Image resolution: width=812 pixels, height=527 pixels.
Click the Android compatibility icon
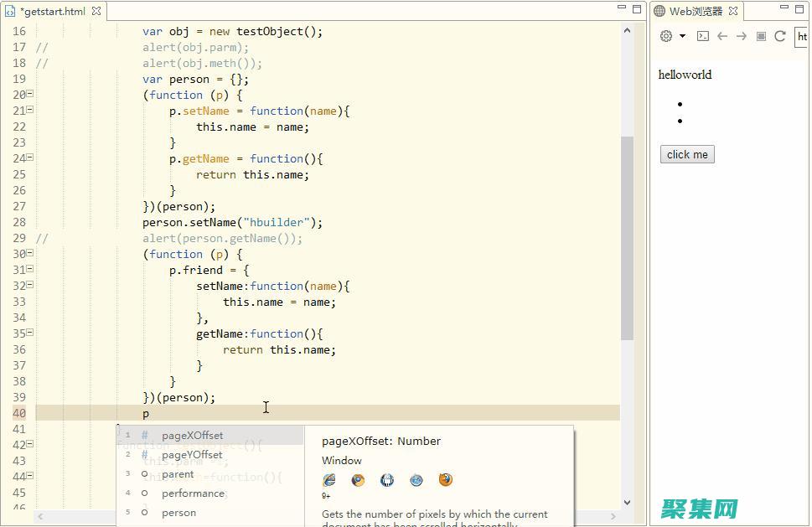pyautogui.click(x=387, y=480)
